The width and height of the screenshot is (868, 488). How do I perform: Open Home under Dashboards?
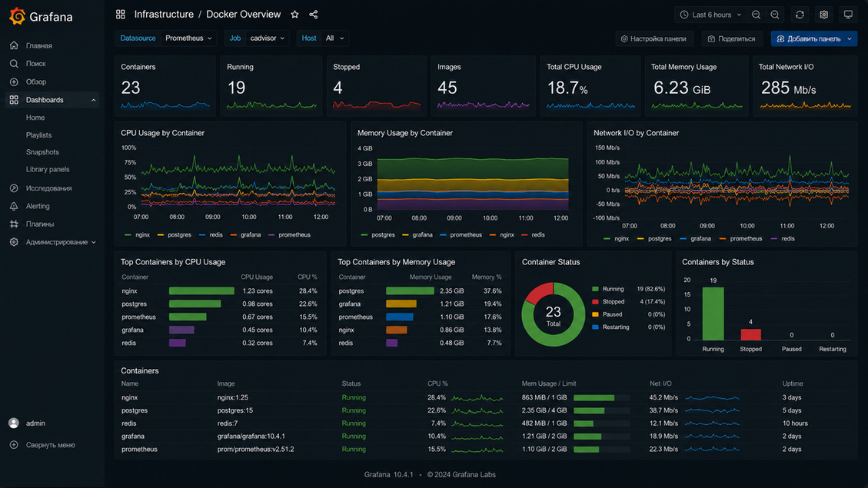pyautogui.click(x=35, y=118)
